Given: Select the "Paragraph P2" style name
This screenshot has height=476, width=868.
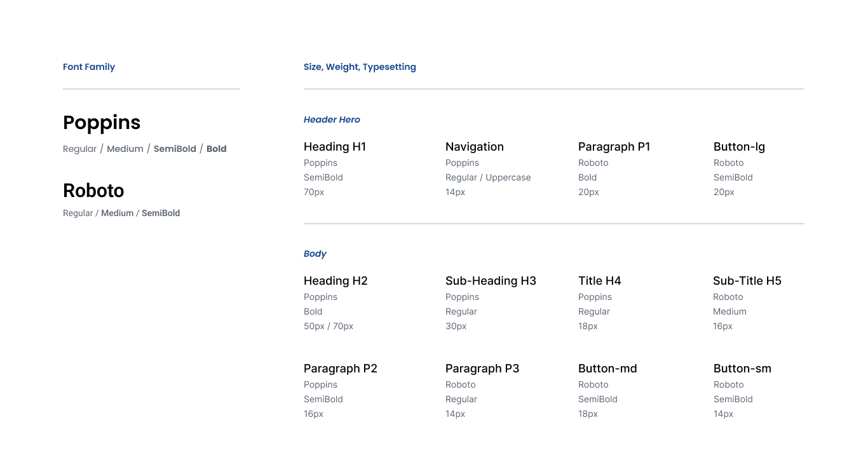Looking at the screenshot, I should [x=341, y=369].
